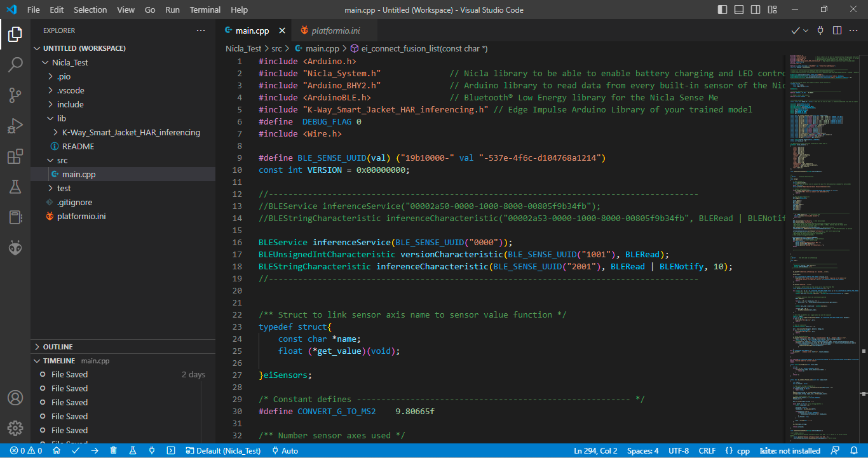The width and height of the screenshot is (868, 458).
Task: Click the PlatformIO Upload arrow in status bar
Action: coord(95,450)
